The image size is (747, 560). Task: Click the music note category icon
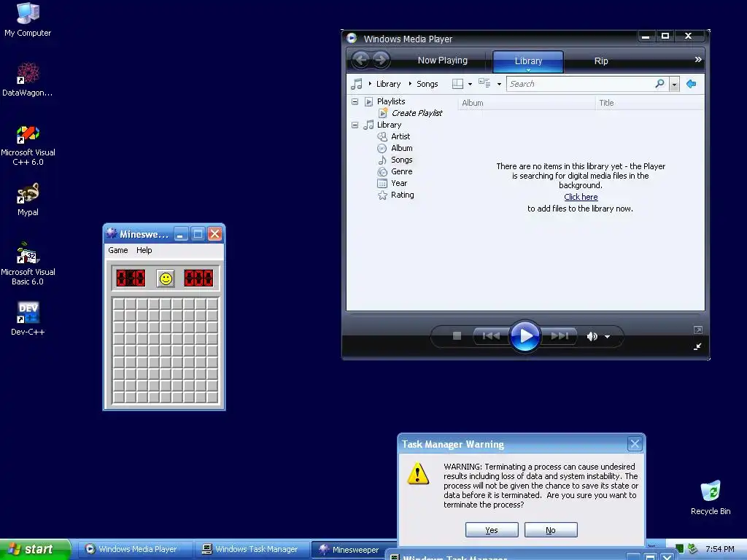(x=356, y=84)
